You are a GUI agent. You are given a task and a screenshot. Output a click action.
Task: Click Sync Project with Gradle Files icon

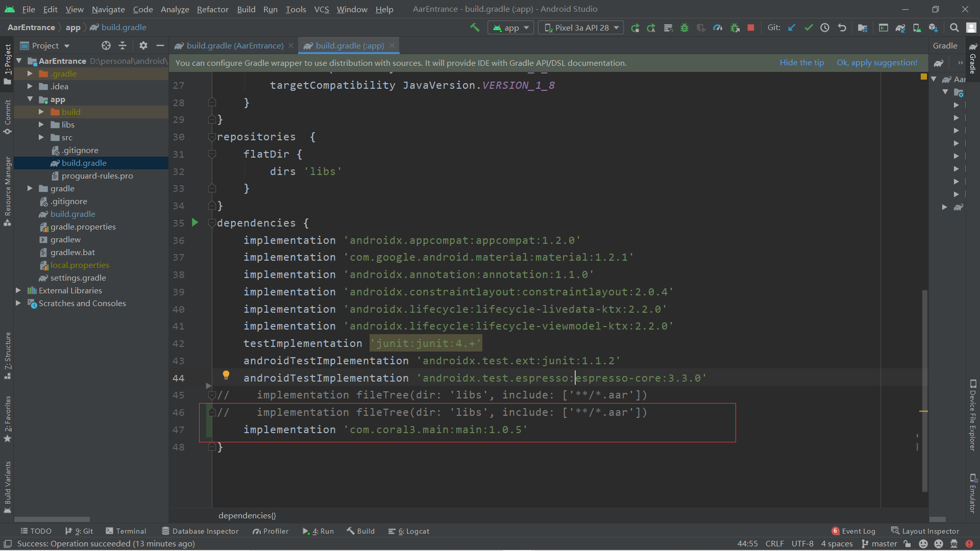point(900,28)
